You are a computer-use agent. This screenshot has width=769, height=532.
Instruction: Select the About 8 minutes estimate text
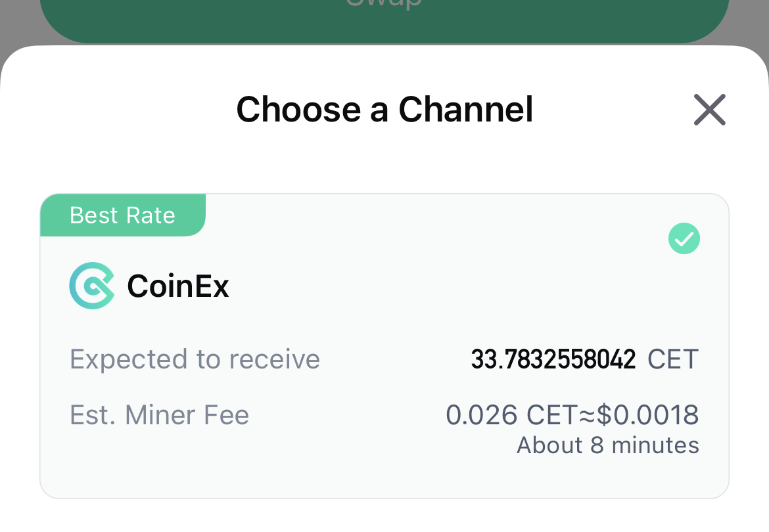tap(607, 445)
